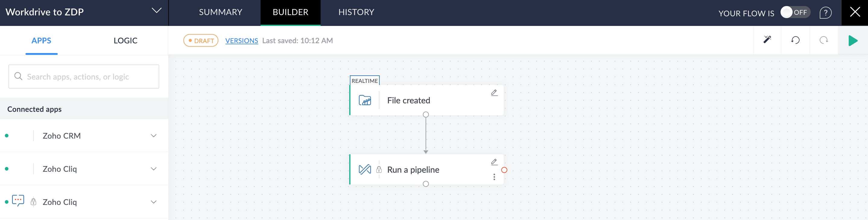This screenshot has height=220, width=868.
Task: Click the undo arrow icon
Action: (x=795, y=40)
